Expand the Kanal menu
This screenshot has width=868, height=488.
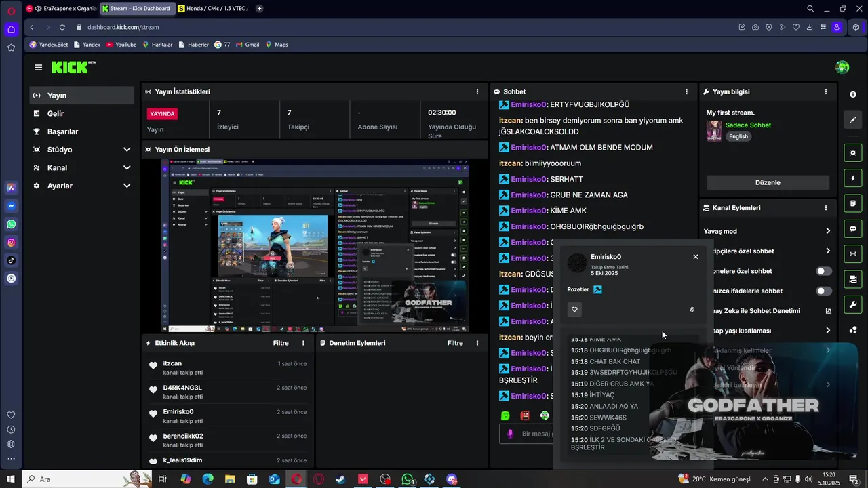(127, 168)
